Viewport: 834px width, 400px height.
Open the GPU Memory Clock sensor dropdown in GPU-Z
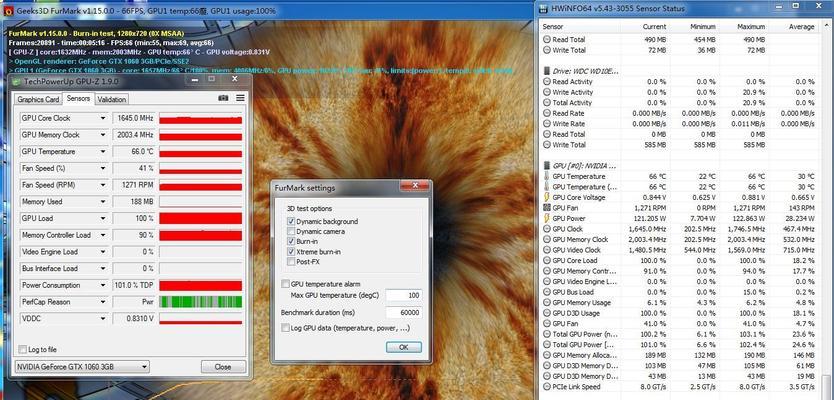[x=103, y=135]
